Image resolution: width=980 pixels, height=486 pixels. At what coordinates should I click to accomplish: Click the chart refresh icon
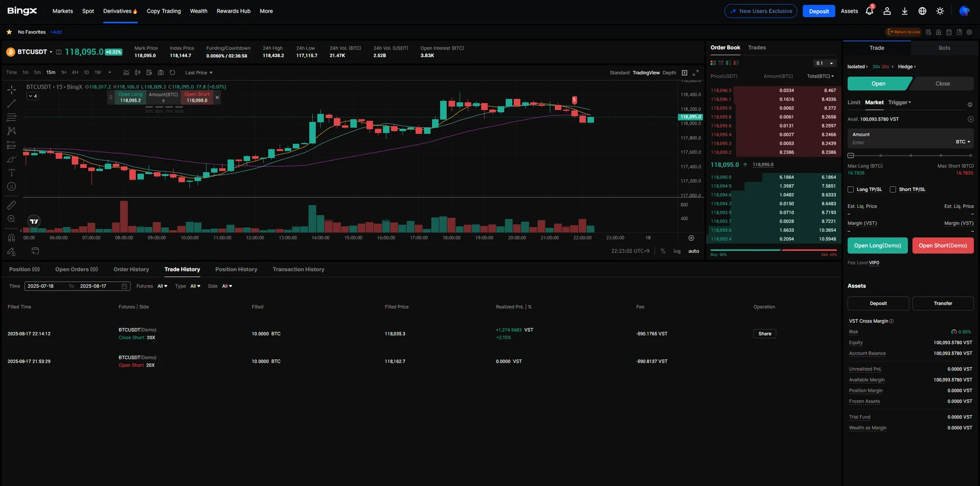pos(173,72)
